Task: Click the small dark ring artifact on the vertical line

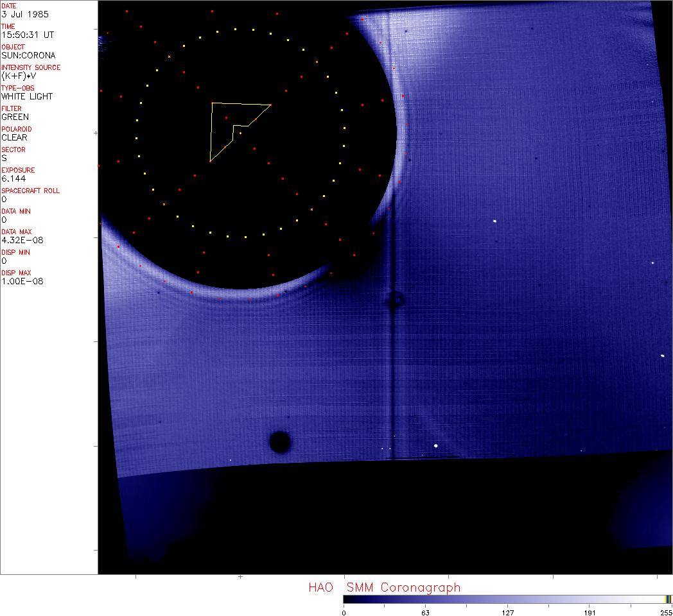Action: 394,299
